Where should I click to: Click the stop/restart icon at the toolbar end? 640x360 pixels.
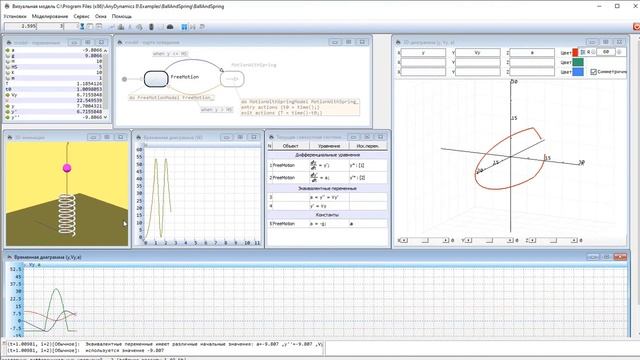tap(202, 27)
